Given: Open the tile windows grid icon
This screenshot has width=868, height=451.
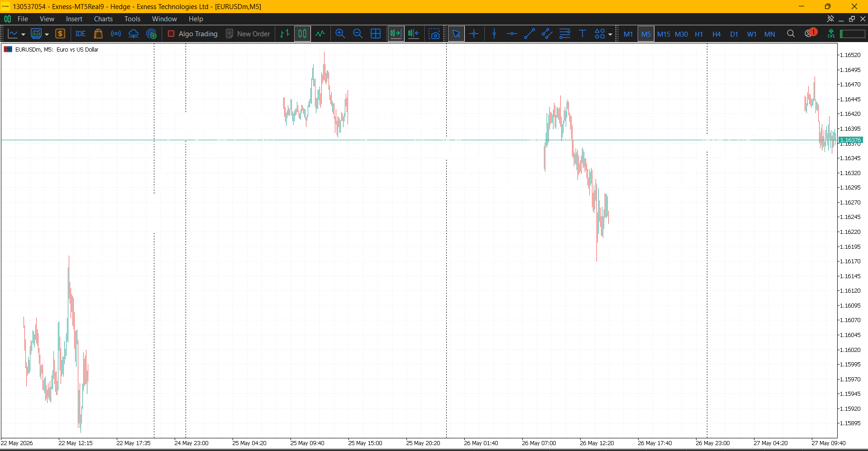Looking at the screenshot, I should (x=376, y=34).
